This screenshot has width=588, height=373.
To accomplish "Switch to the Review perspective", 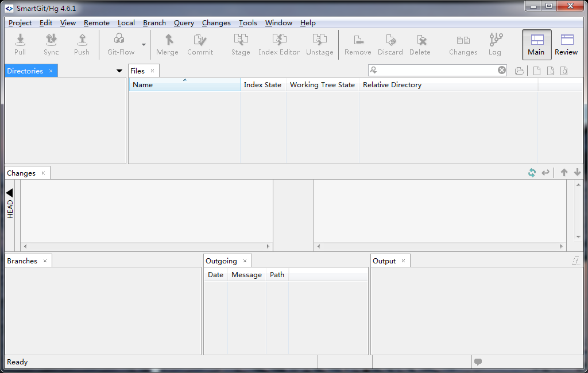I will click(566, 45).
